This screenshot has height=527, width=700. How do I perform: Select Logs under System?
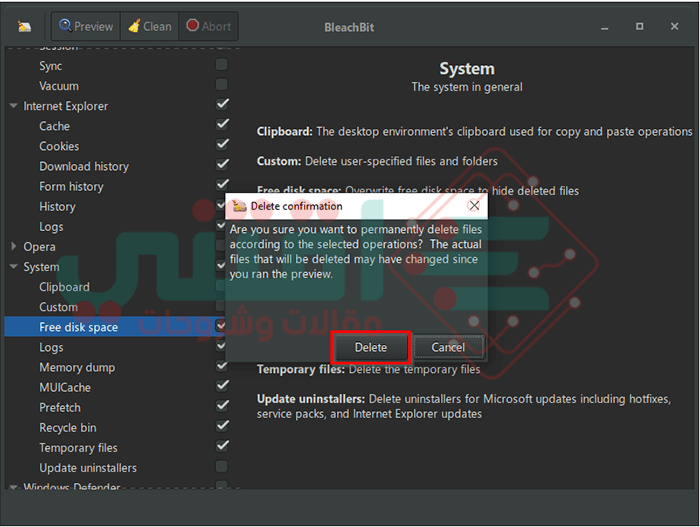(x=51, y=347)
